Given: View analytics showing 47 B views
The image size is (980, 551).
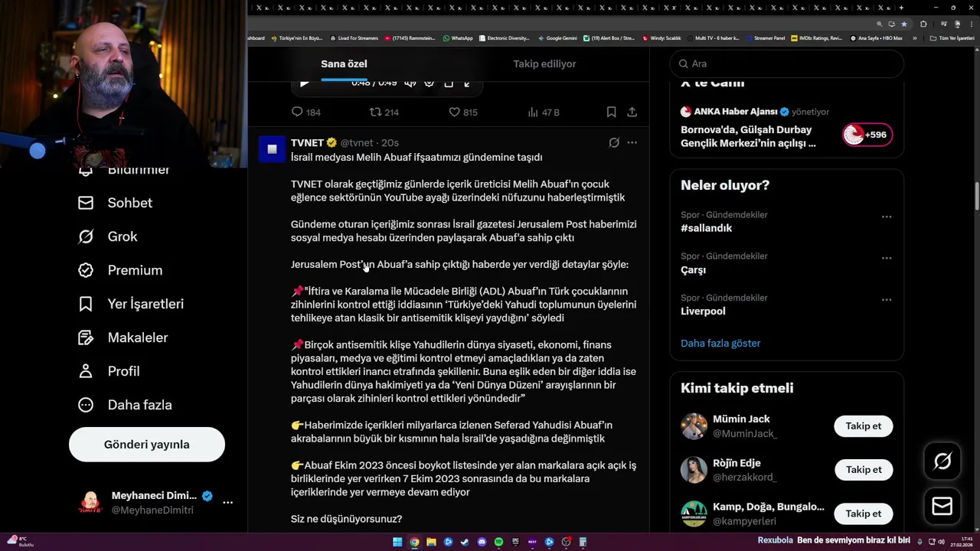Looking at the screenshot, I should tap(544, 112).
